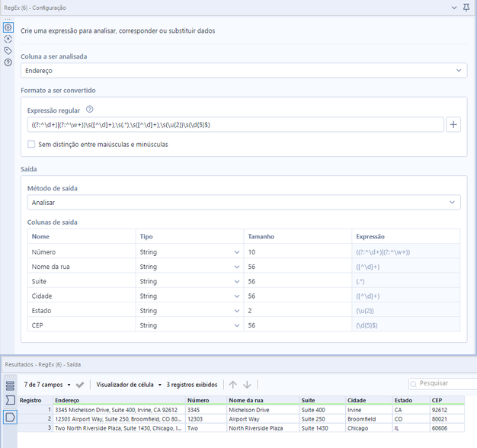Click help icon next to Expressão regular
The height and width of the screenshot is (448, 477).
(89, 110)
